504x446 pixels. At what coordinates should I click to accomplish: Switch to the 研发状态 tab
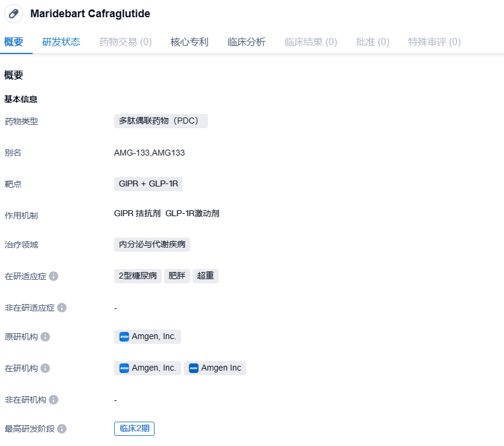pyautogui.click(x=61, y=42)
